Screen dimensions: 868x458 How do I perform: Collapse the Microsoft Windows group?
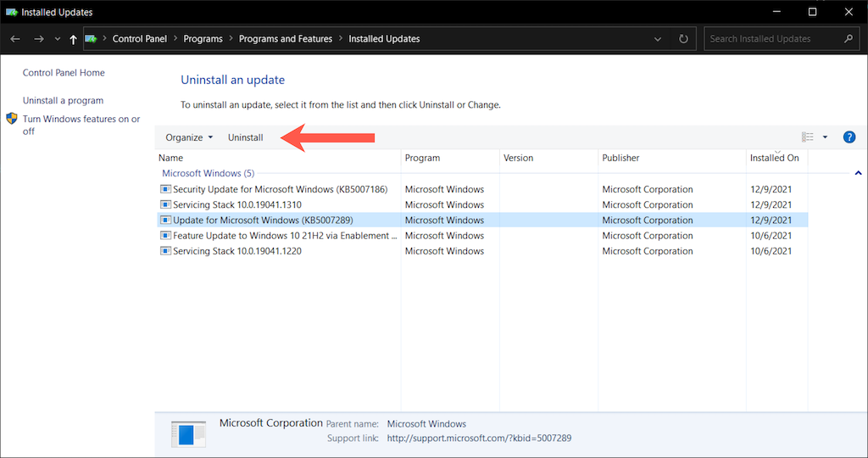tap(858, 173)
